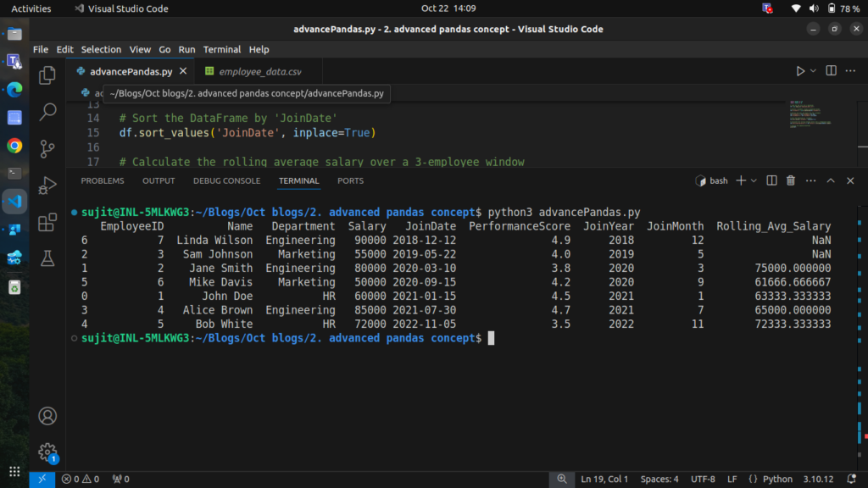Run Python file with play button

click(x=800, y=71)
